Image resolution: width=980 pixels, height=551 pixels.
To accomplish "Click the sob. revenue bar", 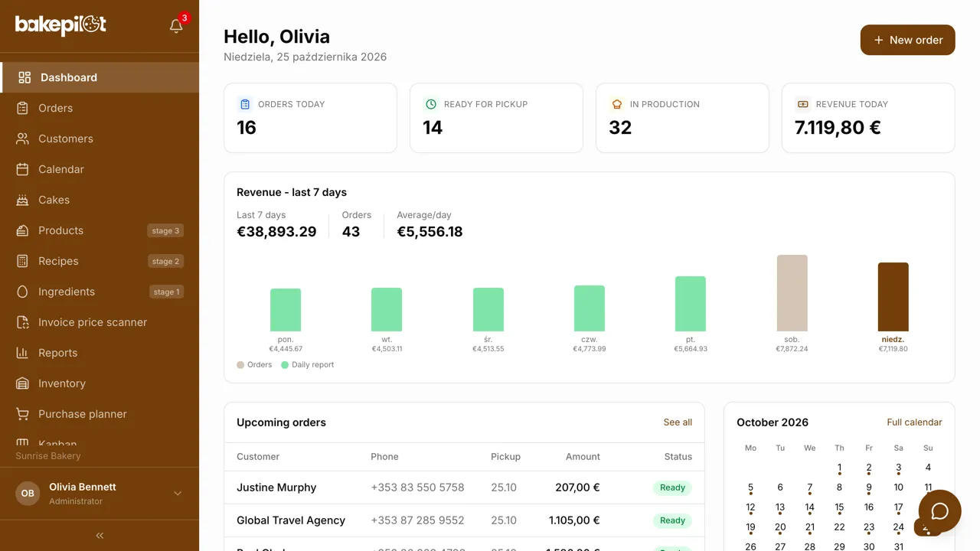I will click(x=792, y=293).
